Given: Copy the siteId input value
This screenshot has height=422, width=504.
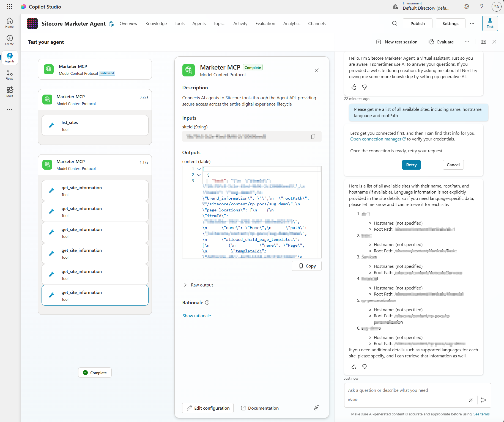Looking at the screenshot, I should (x=313, y=136).
